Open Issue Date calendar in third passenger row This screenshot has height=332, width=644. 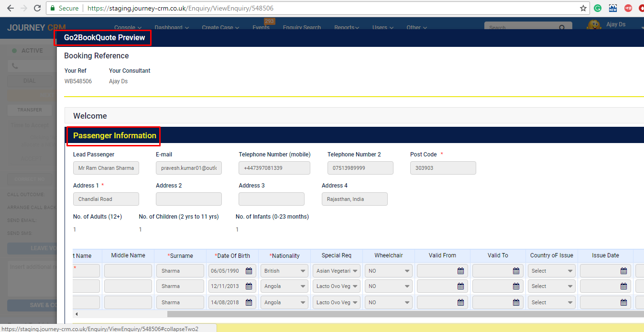point(623,302)
